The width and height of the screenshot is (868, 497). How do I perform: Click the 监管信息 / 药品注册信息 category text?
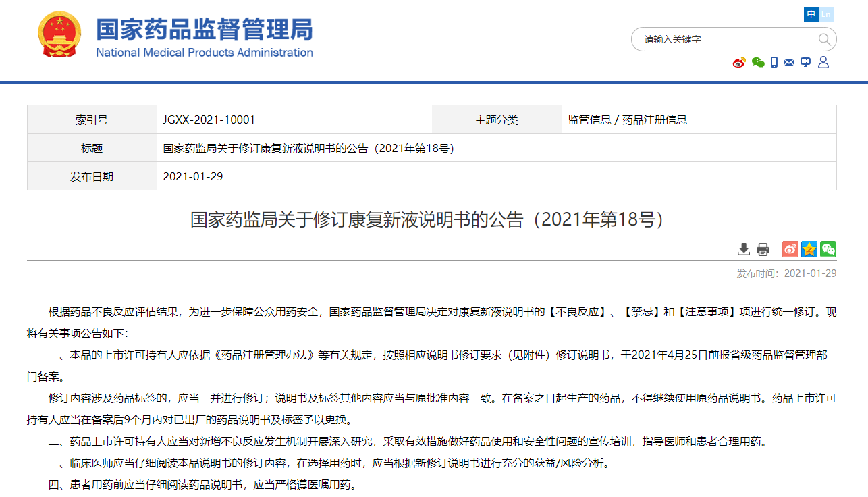click(x=628, y=120)
